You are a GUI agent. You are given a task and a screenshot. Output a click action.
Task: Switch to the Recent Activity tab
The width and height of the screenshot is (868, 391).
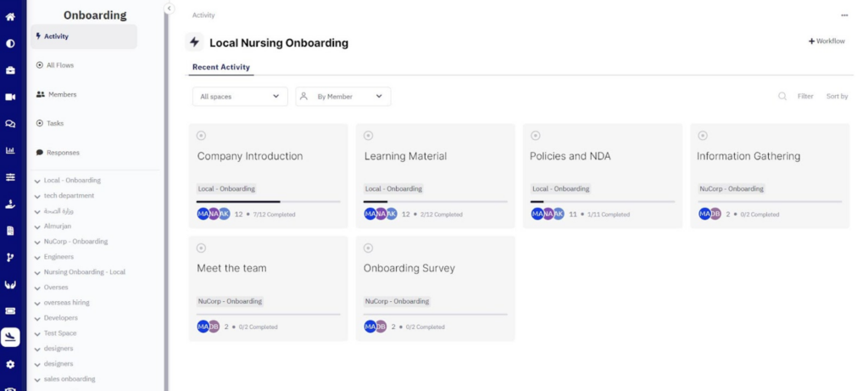220,67
